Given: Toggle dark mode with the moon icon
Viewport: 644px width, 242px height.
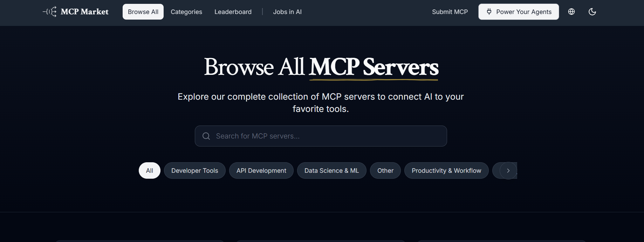Looking at the screenshot, I should 592,12.
